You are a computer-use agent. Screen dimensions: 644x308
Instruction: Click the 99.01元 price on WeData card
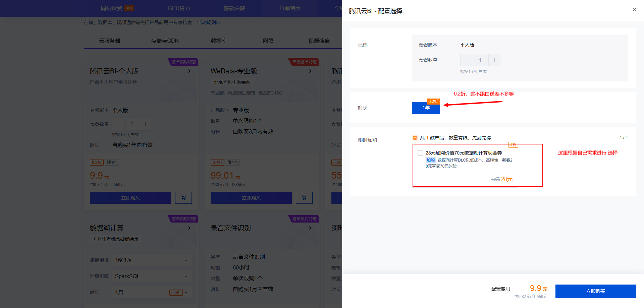225,175
